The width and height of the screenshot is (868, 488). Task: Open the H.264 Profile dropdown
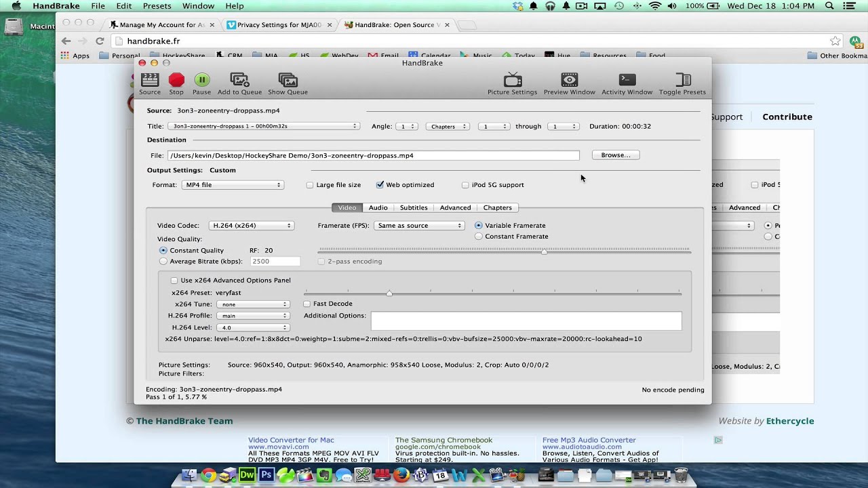point(253,316)
